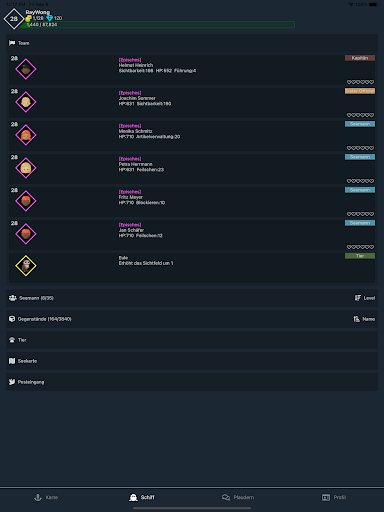Sort sailors by Level

point(365,298)
